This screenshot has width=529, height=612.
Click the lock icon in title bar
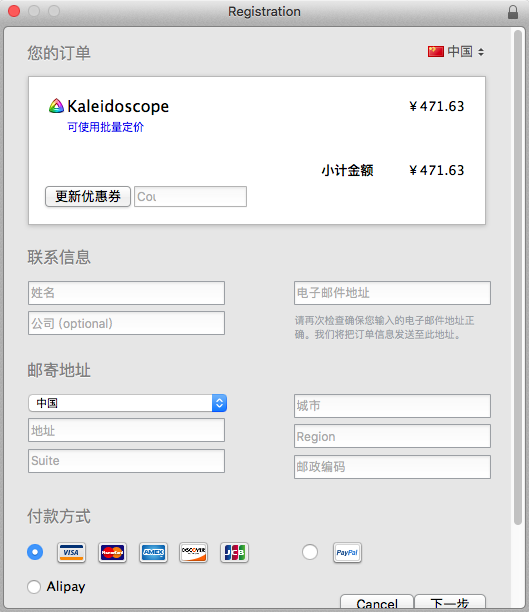513,12
